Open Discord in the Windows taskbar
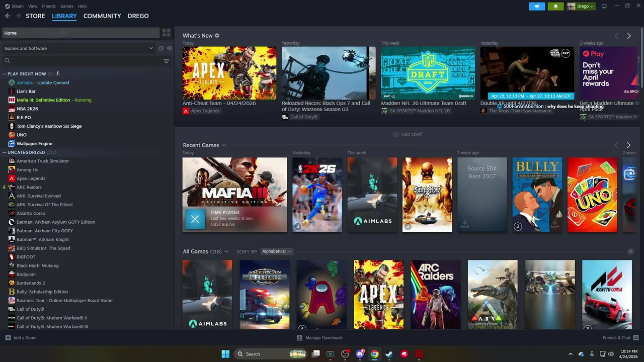This screenshot has height=362, width=644. [360, 354]
